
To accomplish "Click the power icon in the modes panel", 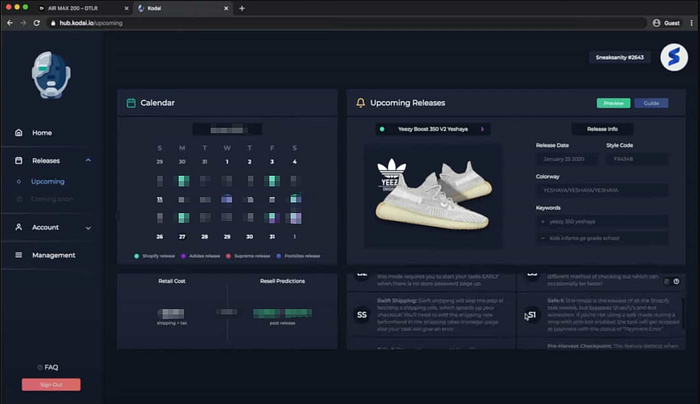I will [676, 281].
